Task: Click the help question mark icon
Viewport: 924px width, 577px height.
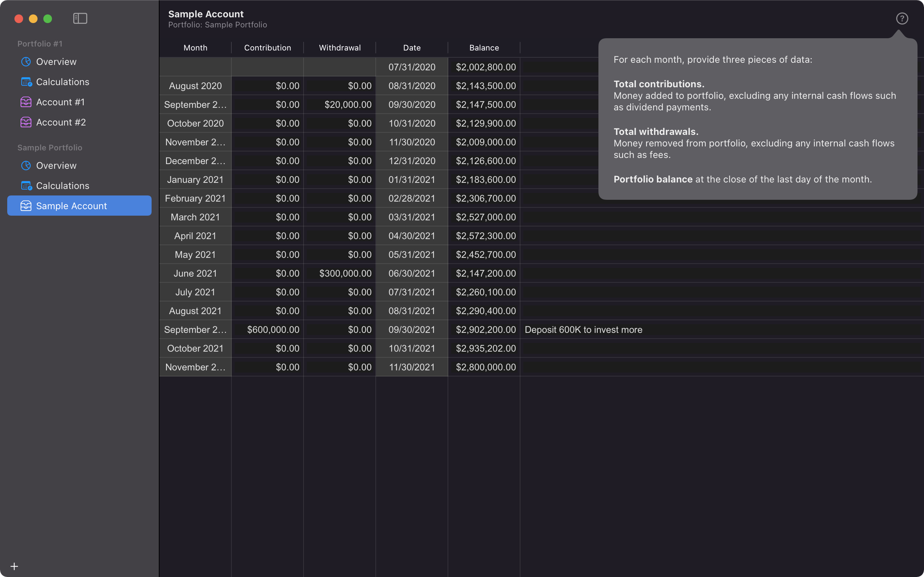Action: coord(902,18)
